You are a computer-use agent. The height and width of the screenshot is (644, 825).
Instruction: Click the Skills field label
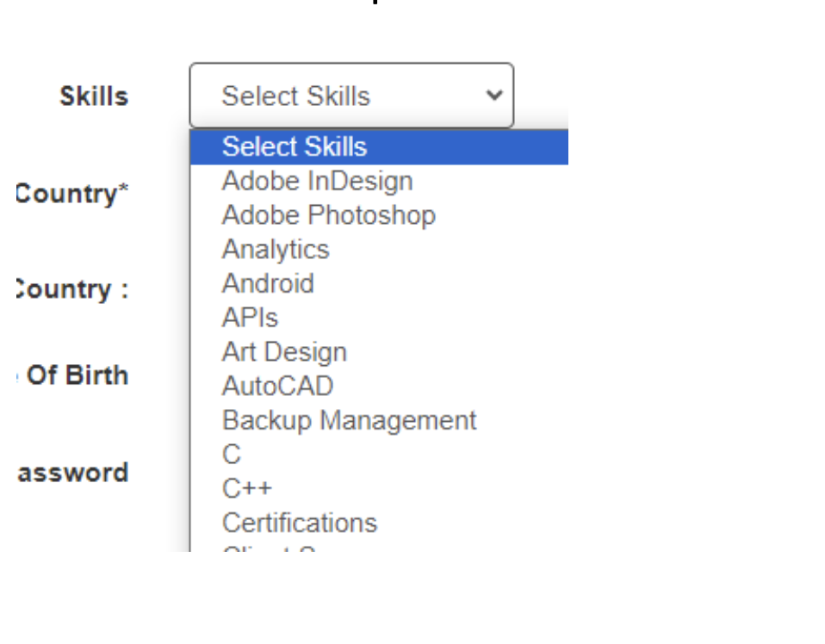pyautogui.click(x=94, y=96)
